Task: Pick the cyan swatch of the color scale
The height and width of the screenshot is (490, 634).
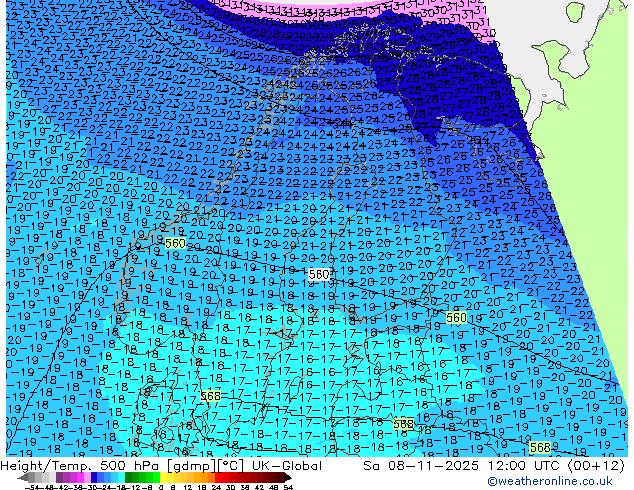Action: [x=121, y=477]
